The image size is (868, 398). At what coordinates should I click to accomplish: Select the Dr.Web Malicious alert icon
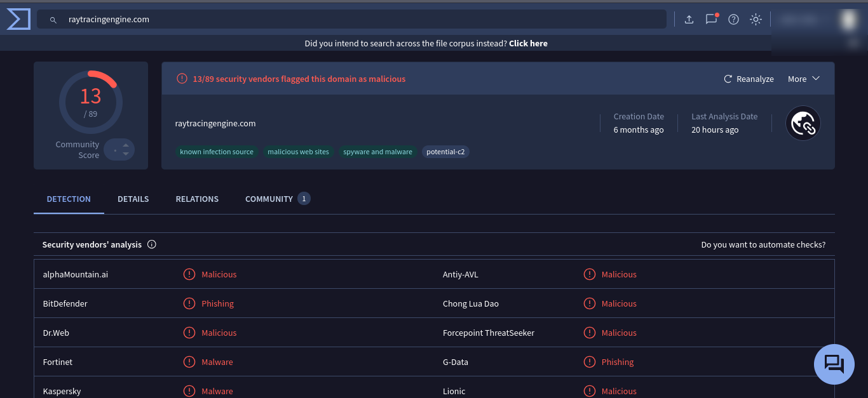189,333
